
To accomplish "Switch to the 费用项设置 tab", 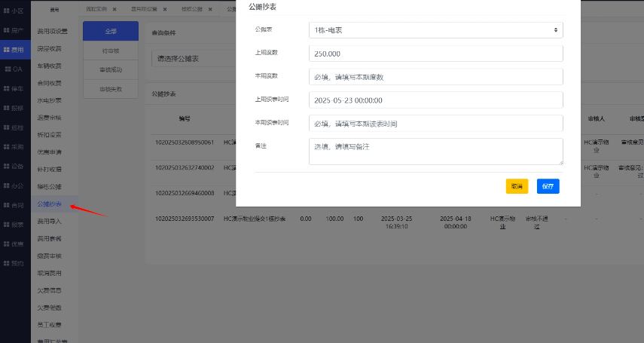I will [144, 9].
